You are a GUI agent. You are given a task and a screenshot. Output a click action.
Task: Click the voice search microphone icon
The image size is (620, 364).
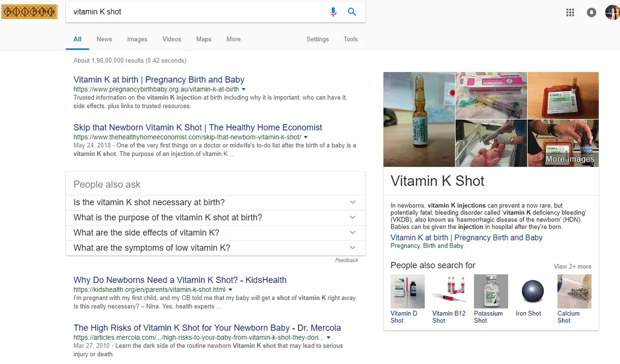[x=333, y=12]
